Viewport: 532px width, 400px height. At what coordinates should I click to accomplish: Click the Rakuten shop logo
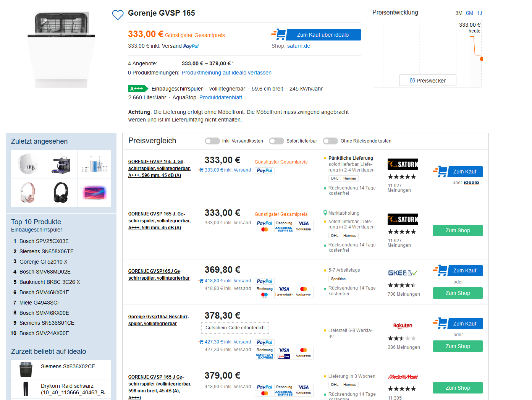click(403, 326)
